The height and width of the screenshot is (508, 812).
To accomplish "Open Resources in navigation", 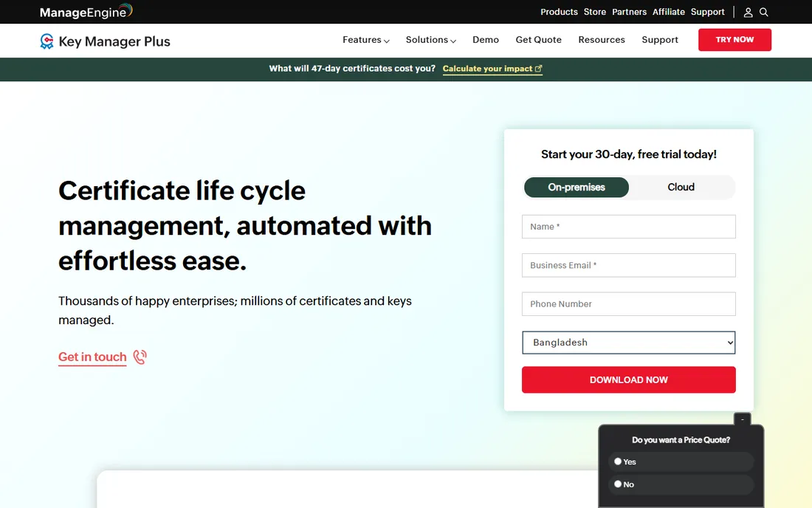I will [x=601, y=40].
